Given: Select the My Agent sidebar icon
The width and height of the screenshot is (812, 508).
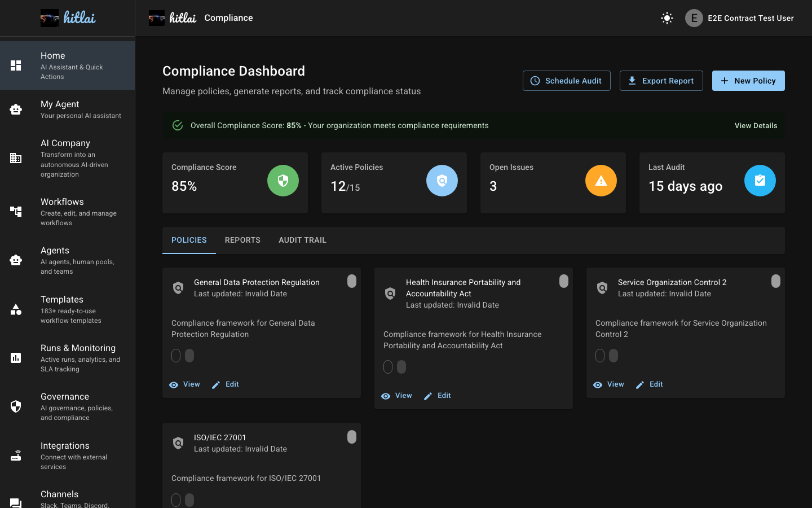Looking at the screenshot, I should click(16, 109).
